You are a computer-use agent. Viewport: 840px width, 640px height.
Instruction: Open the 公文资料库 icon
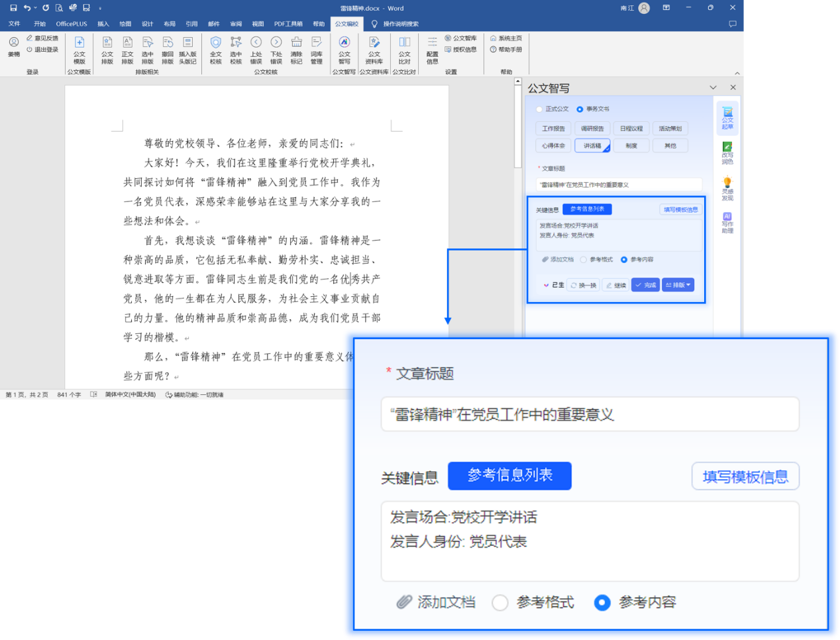coord(374,50)
